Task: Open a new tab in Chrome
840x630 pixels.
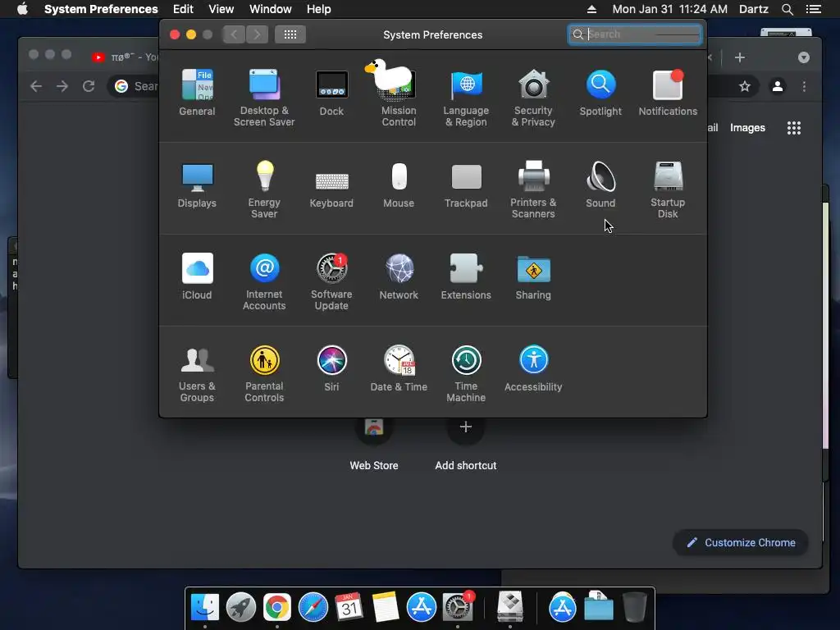Action: pos(740,57)
